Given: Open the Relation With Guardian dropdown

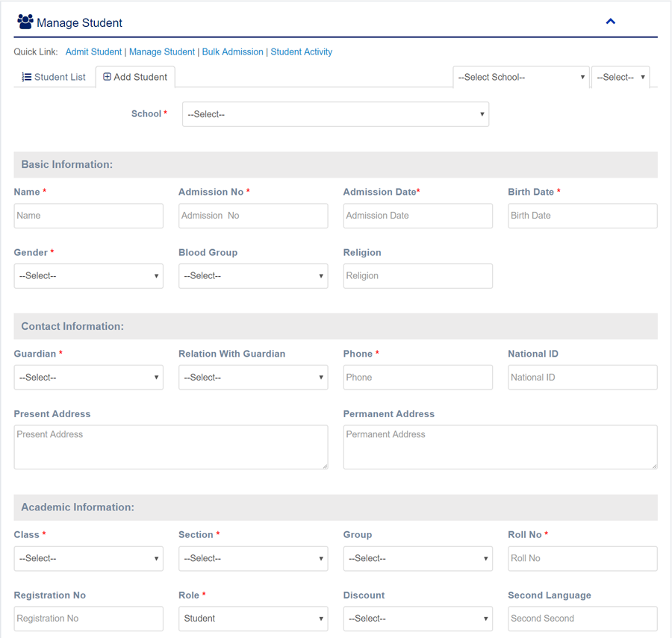Looking at the screenshot, I should (253, 378).
